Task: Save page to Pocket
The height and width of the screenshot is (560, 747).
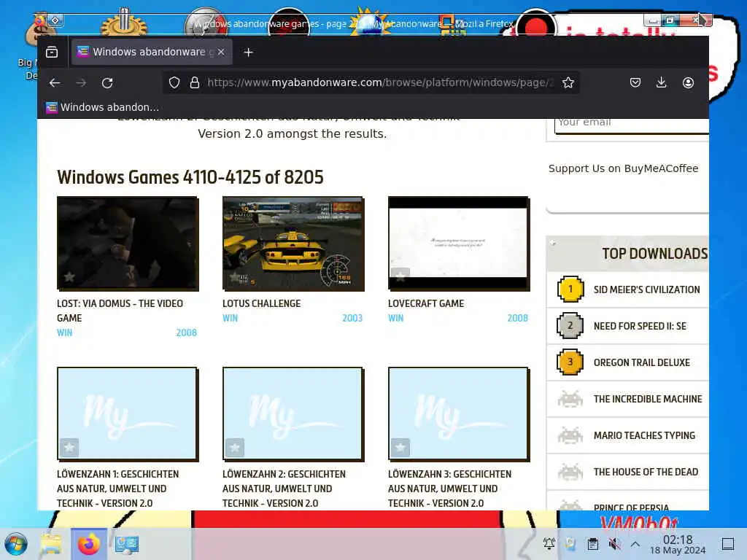Action: [x=635, y=83]
